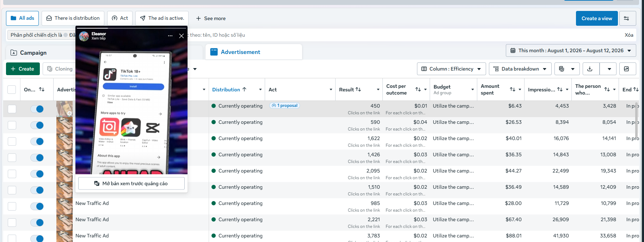Viewport: 644px width, 242px height.
Task: Check the box for the $26.53 spent row
Action: pyautogui.click(x=12, y=125)
